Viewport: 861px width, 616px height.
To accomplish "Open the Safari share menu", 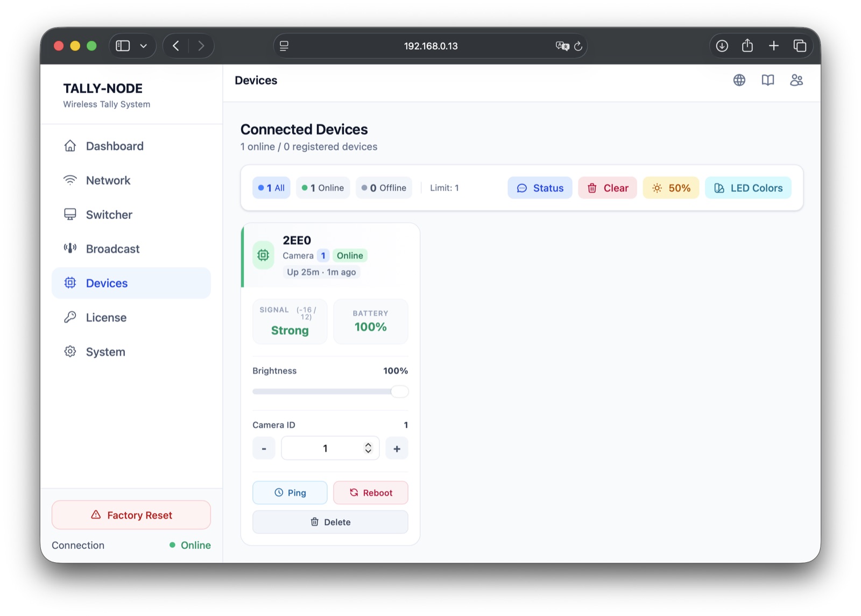I will [x=747, y=46].
